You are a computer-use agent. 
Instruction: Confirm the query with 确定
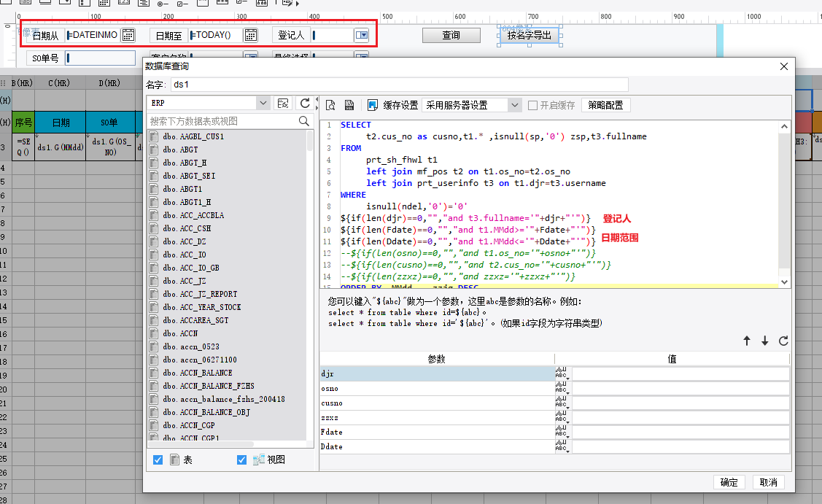[x=729, y=483]
